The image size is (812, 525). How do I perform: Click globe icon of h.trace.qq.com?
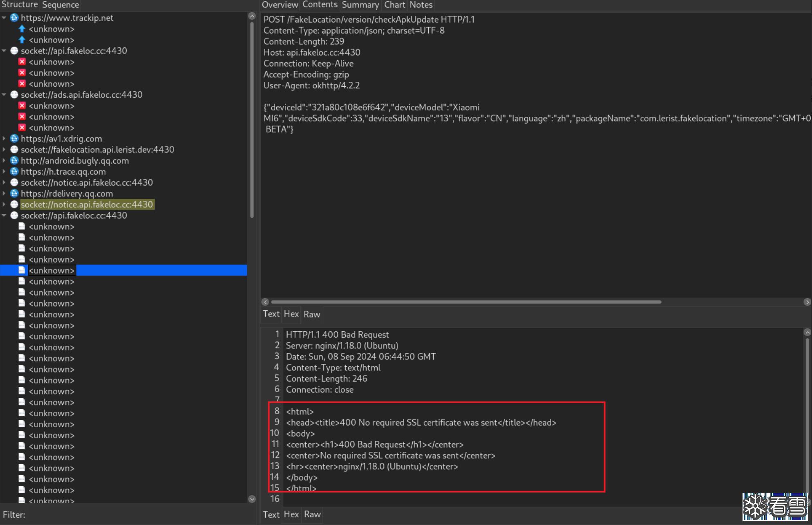14,172
